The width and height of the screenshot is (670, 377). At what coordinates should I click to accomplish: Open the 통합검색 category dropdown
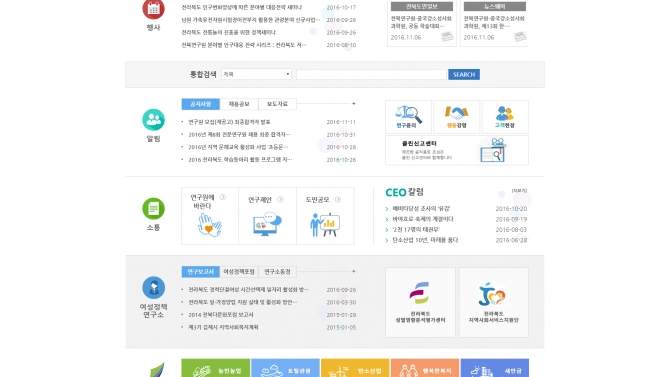point(256,74)
